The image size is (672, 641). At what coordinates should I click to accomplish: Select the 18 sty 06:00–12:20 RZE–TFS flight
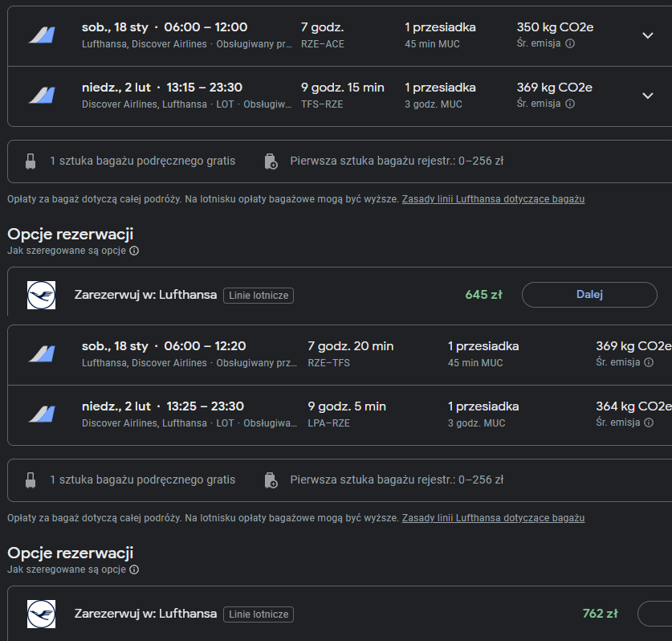[340, 354]
